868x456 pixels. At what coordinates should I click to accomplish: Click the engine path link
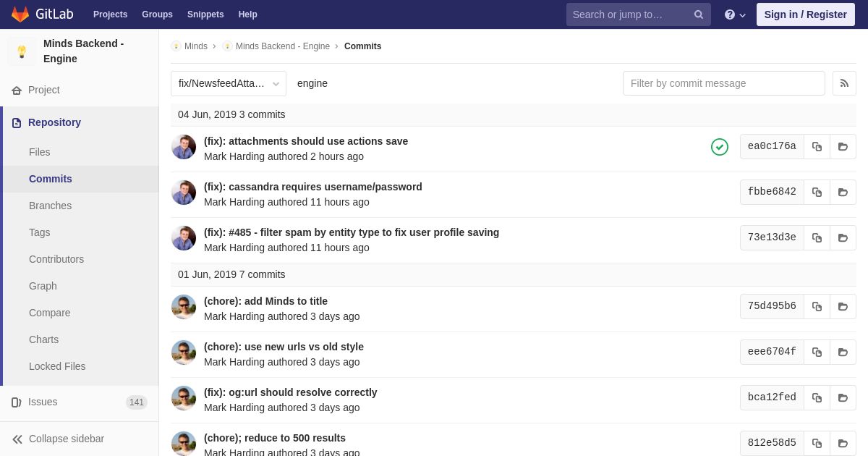coord(312,83)
